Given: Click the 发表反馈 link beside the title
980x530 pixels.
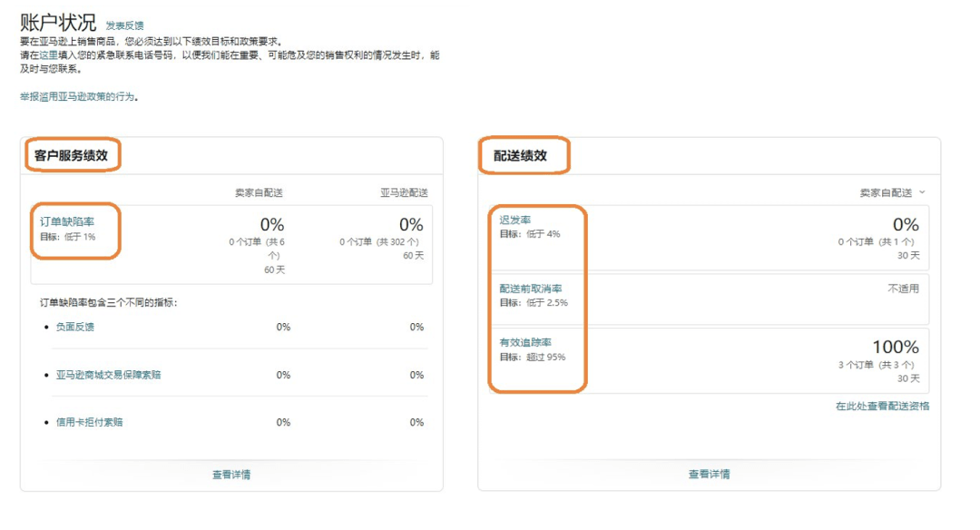Looking at the screenshot, I should 124,25.
